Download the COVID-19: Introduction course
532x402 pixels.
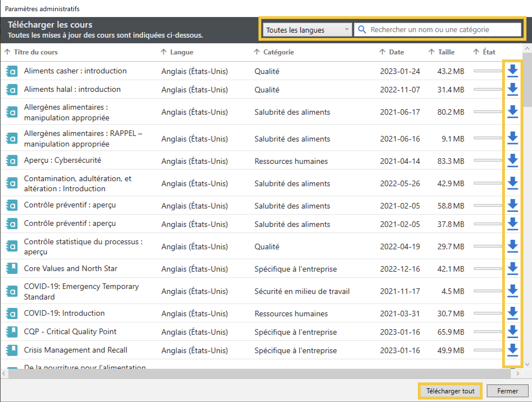coord(512,313)
